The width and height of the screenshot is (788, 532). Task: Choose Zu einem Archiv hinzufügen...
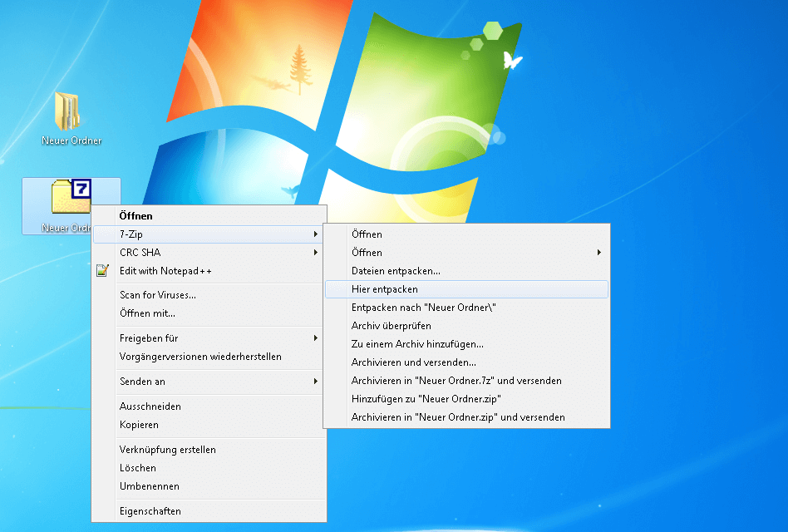tap(417, 344)
